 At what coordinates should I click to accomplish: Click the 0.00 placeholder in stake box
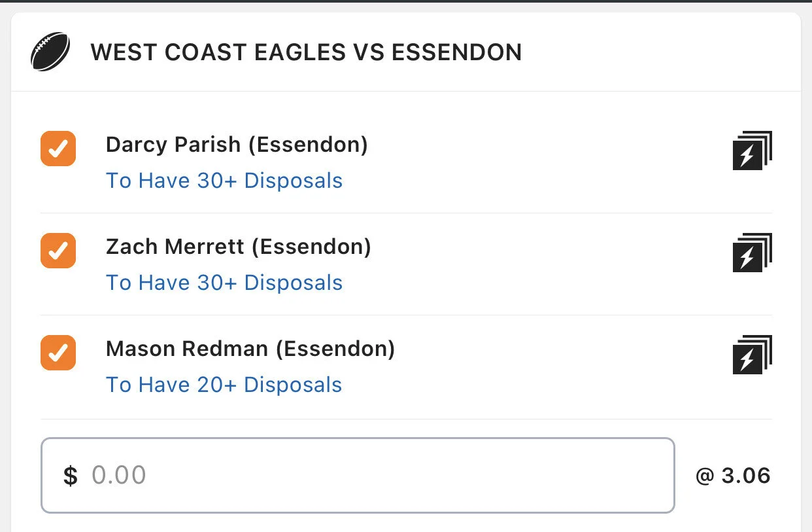pos(118,475)
